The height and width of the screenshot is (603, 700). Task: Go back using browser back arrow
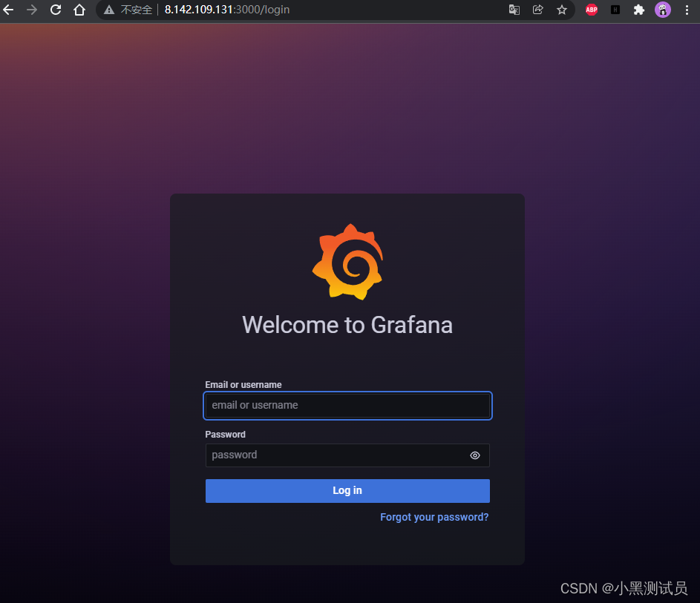(8, 10)
